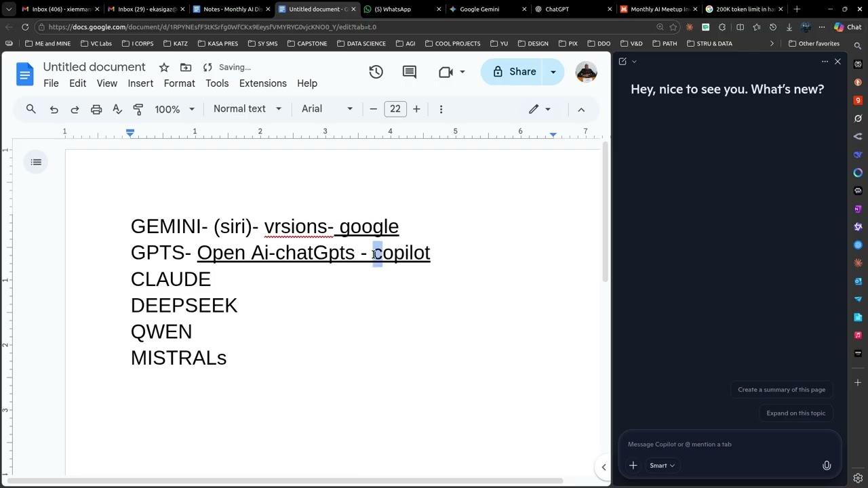Open Other favorites folder
The width and height of the screenshot is (868, 488).
(x=814, y=43)
